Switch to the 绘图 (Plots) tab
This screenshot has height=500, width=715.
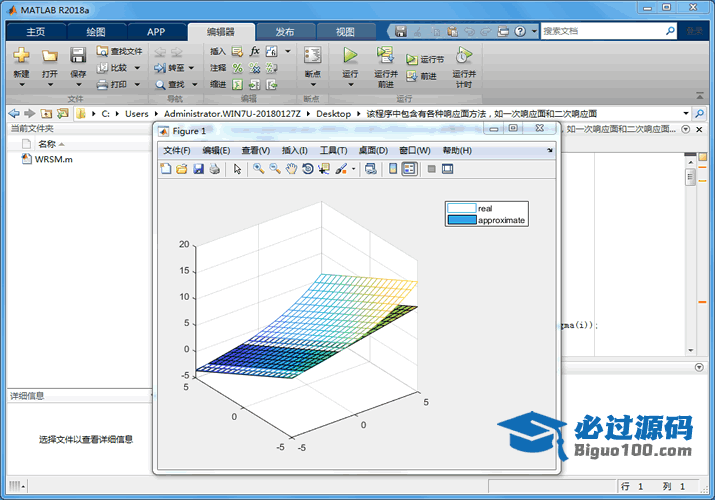[96, 32]
